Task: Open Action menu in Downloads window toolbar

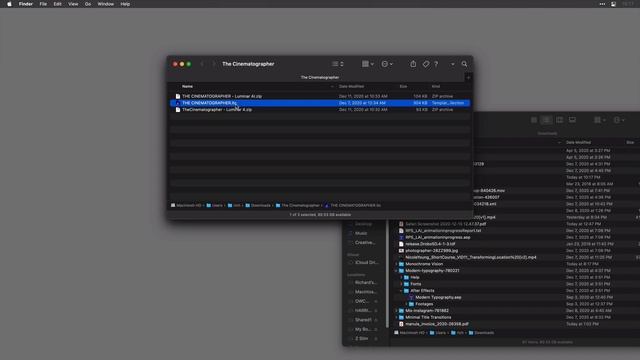Action: point(619,120)
